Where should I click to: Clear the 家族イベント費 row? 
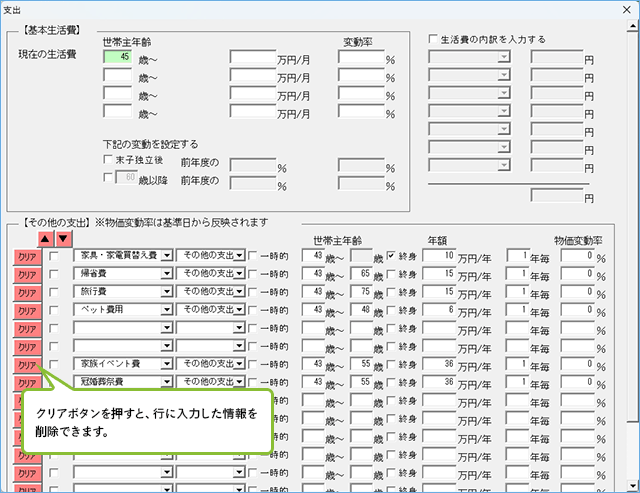pyautogui.click(x=27, y=365)
